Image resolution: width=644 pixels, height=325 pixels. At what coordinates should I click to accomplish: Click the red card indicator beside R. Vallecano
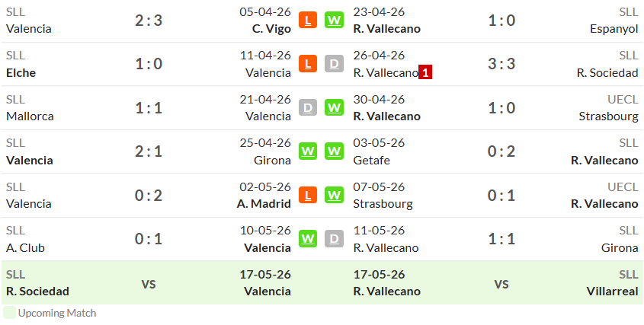[425, 72]
